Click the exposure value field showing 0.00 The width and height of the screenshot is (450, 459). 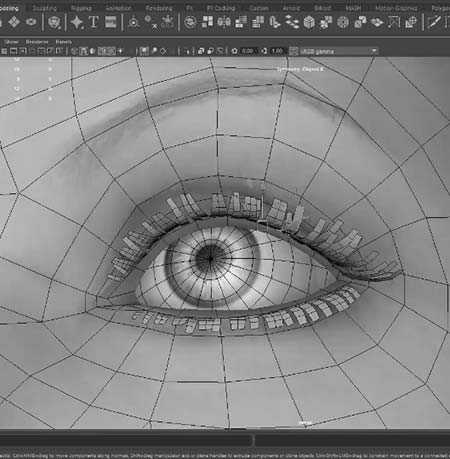247,51
